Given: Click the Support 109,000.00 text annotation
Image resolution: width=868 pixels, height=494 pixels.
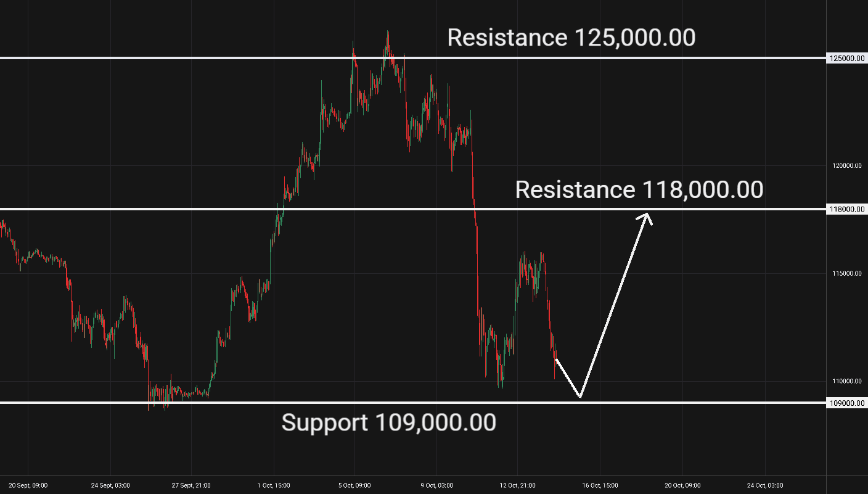Looking at the screenshot, I should [388, 422].
